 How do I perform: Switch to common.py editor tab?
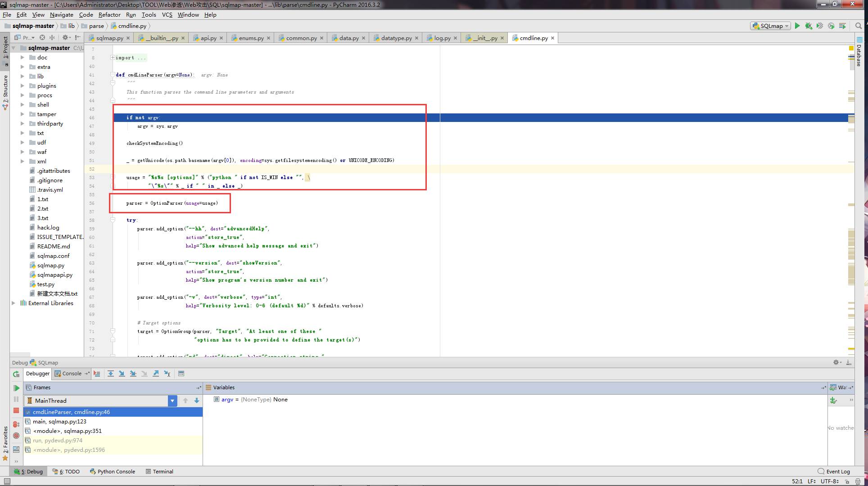pos(301,38)
